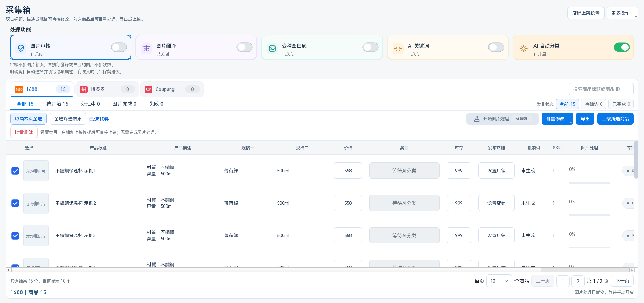This screenshot has height=303, width=644.
Task: Turn on the 变种图白底 switch
Action: (x=371, y=47)
